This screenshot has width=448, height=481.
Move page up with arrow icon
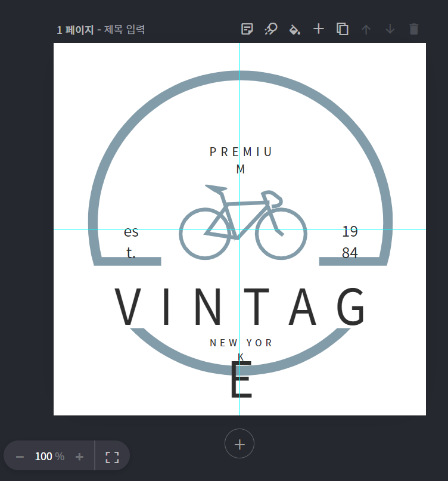coord(366,29)
